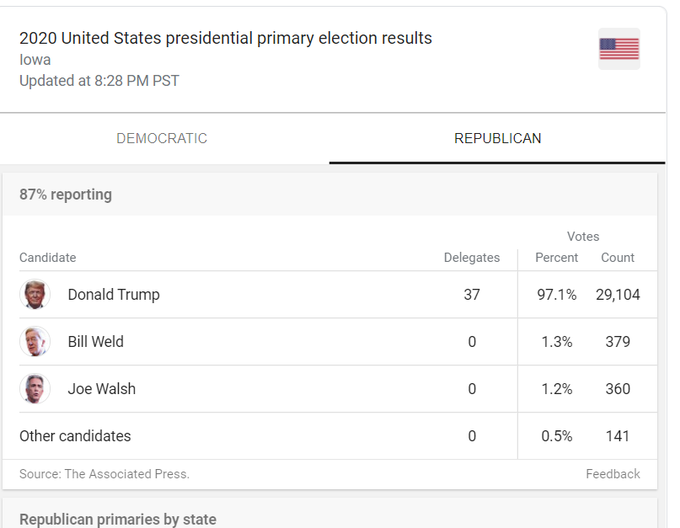The width and height of the screenshot is (680, 528).
Task: Open the Feedback link
Action: (x=613, y=474)
